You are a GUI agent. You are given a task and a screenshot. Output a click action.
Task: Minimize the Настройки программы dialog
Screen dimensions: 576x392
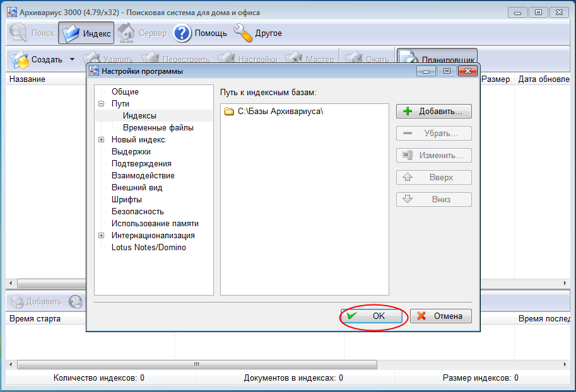click(x=426, y=71)
